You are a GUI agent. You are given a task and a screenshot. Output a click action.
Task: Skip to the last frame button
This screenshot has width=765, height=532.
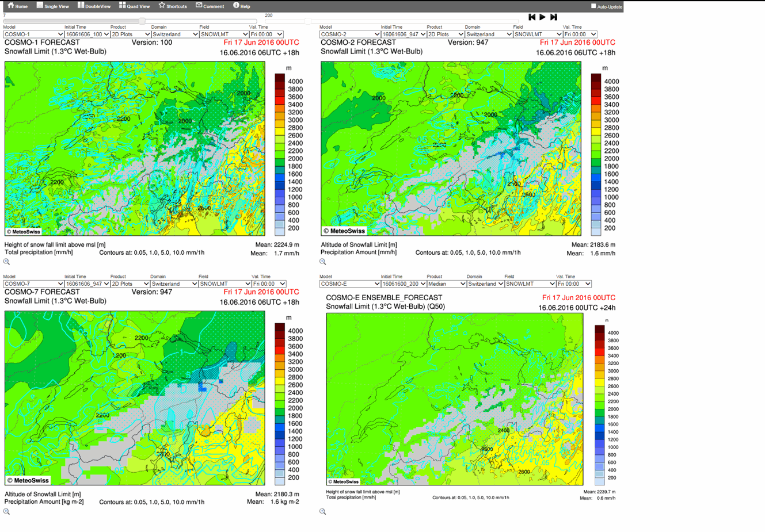pos(554,17)
